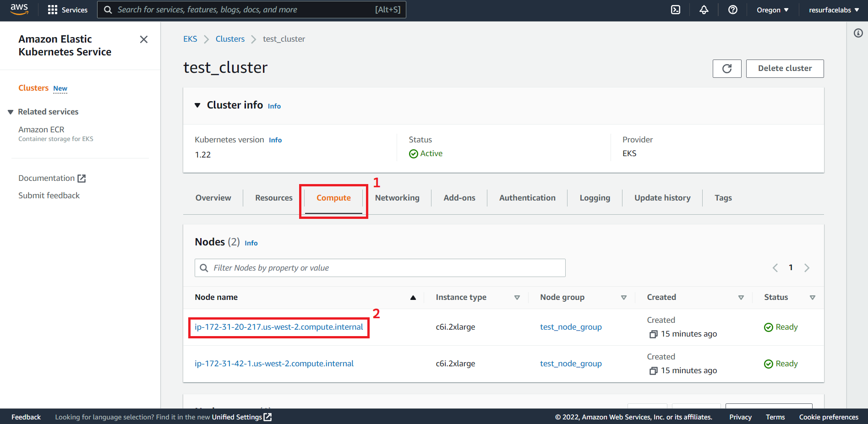
Task: Click Ready status for node ip-172-31-42-1
Action: [x=786, y=364]
